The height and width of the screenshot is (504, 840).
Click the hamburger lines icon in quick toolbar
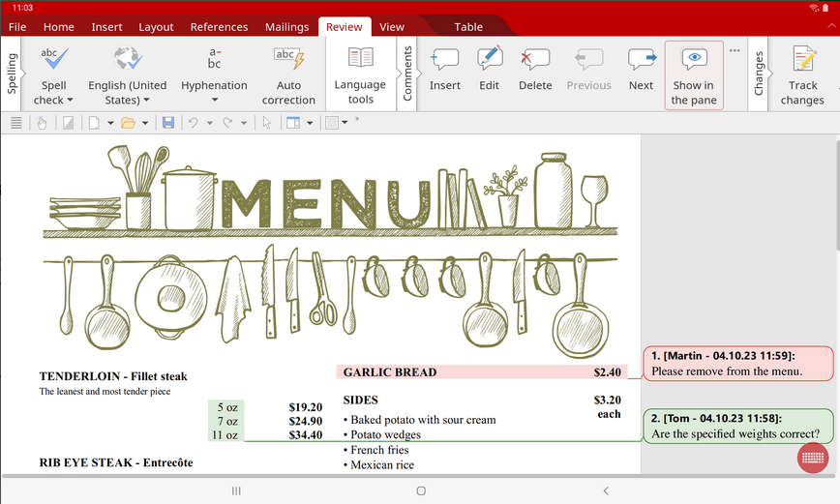click(16, 123)
